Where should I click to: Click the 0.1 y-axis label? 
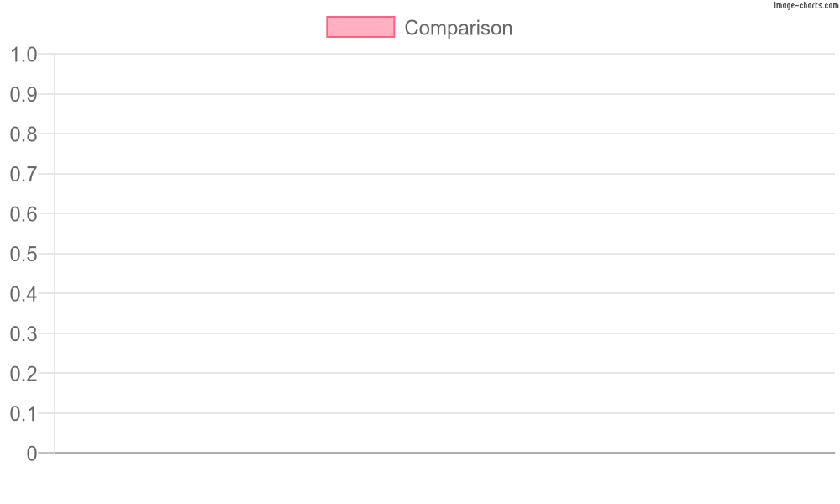[x=24, y=414]
